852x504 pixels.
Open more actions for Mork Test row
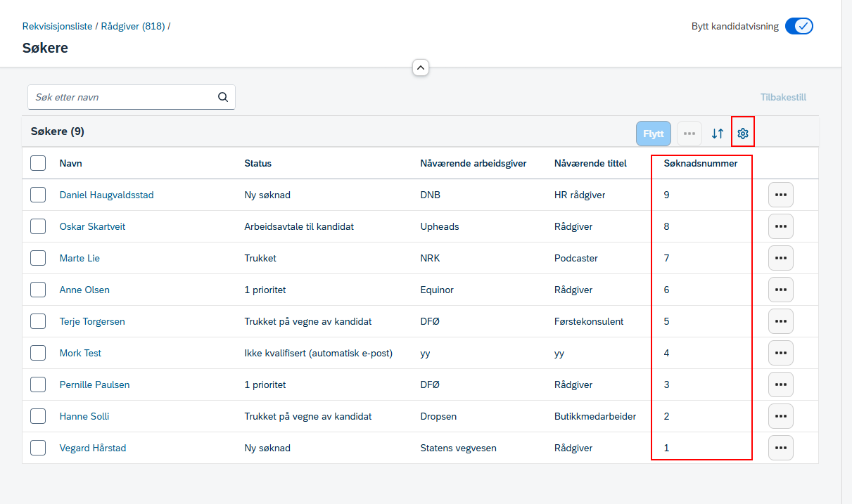[x=781, y=353]
